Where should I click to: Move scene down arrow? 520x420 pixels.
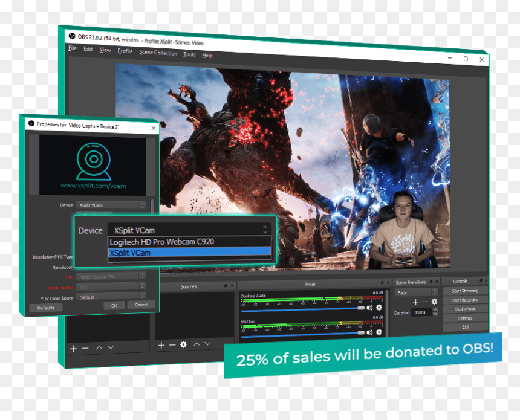point(111,347)
